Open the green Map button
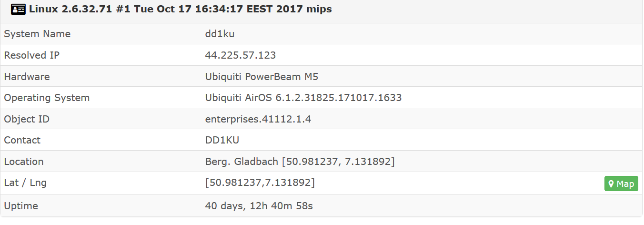 pos(621,184)
